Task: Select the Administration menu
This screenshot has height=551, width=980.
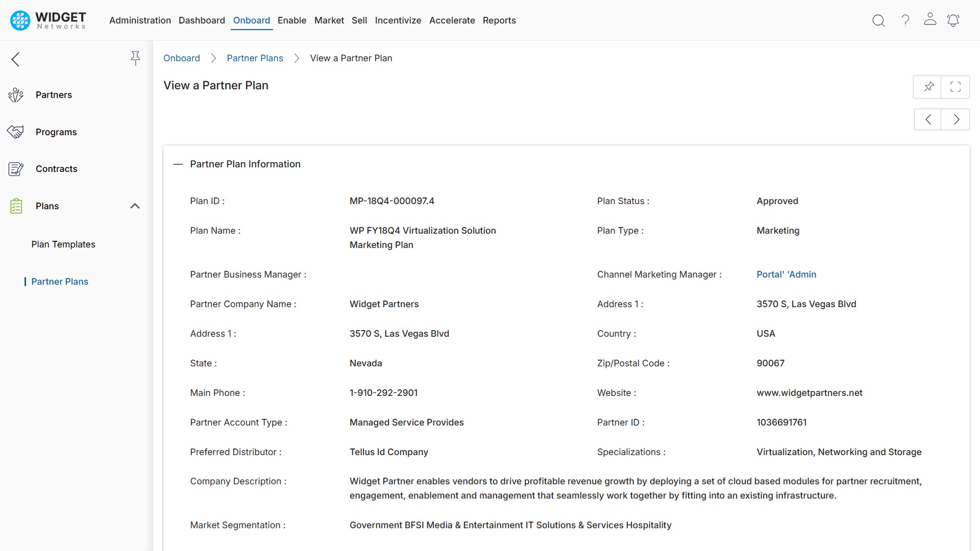Action: [x=140, y=20]
